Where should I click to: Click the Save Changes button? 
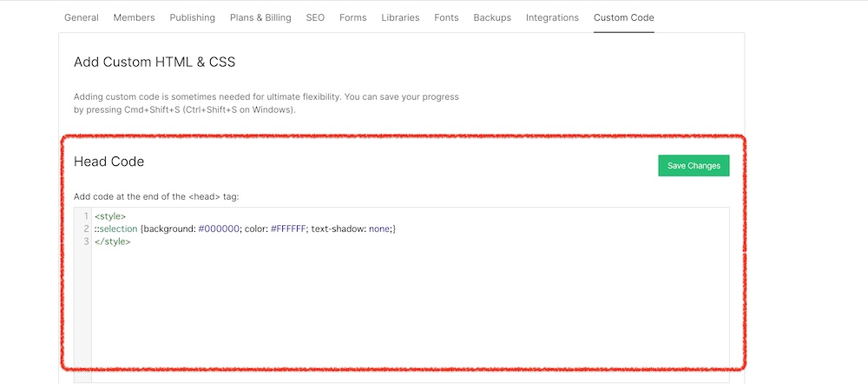click(x=694, y=166)
